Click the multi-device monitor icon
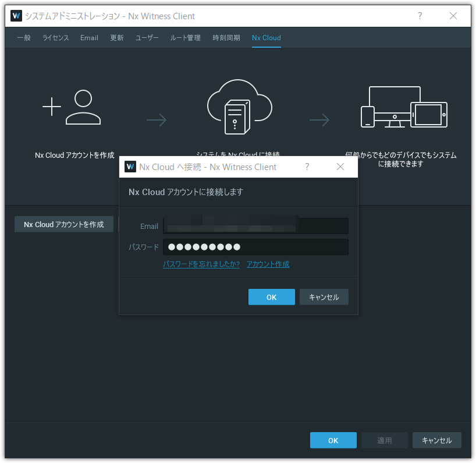476x463 pixels. [x=403, y=108]
